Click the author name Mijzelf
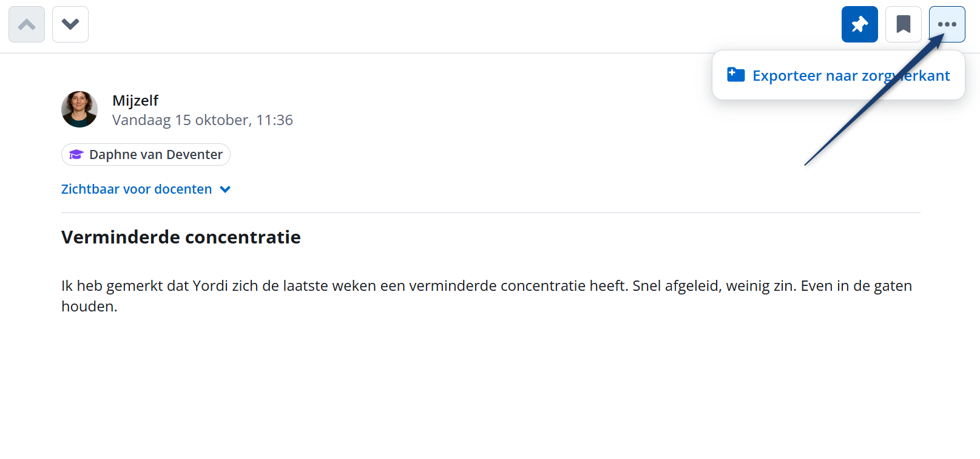 coord(135,101)
